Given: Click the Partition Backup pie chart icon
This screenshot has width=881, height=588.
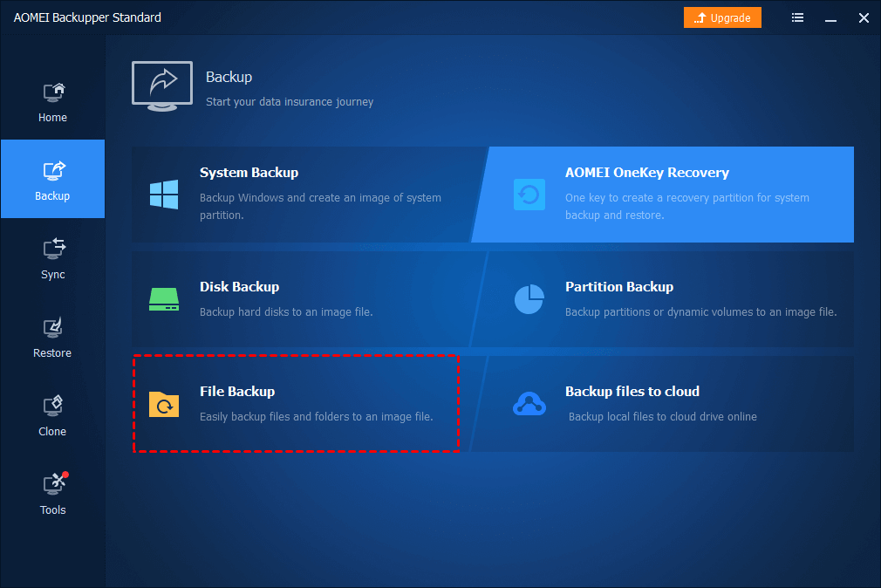Looking at the screenshot, I should (x=529, y=299).
